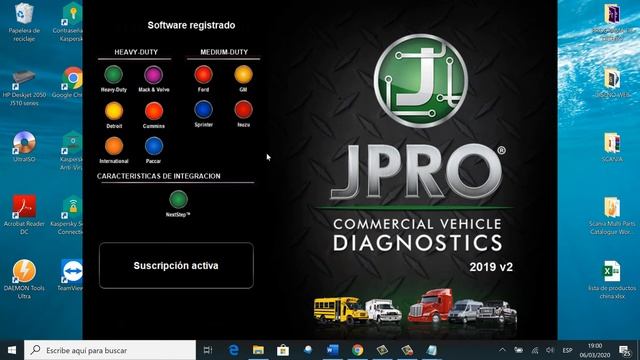Viewport: 640px width, 360px height.
Task: Show hidden system tray icons
Action: tap(502, 350)
